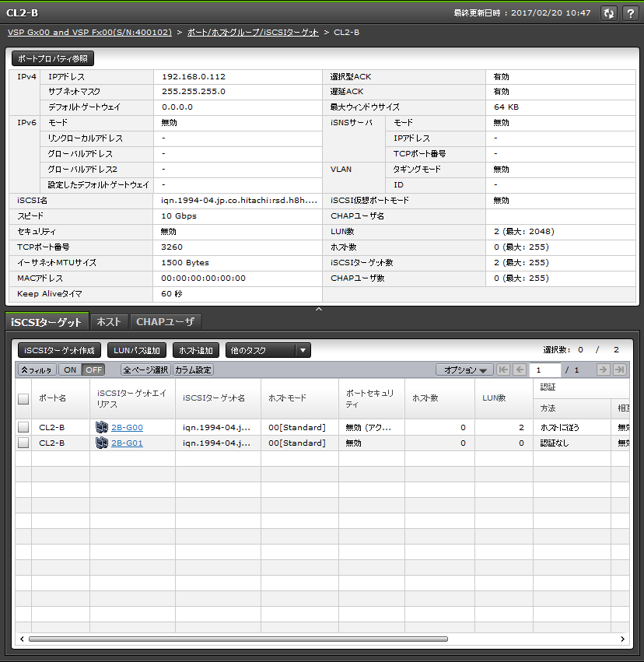Open the 他のタスク dropdown
Image resolution: width=644 pixels, height=662 pixels.
[268, 351]
